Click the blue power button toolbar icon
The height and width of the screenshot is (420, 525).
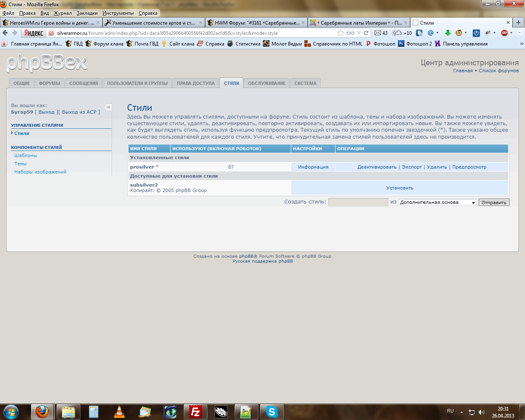click(x=476, y=33)
